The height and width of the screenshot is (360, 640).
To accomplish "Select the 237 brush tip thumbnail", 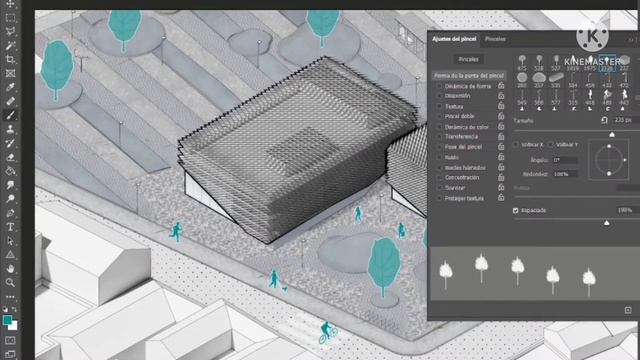I will (x=624, y=62).
